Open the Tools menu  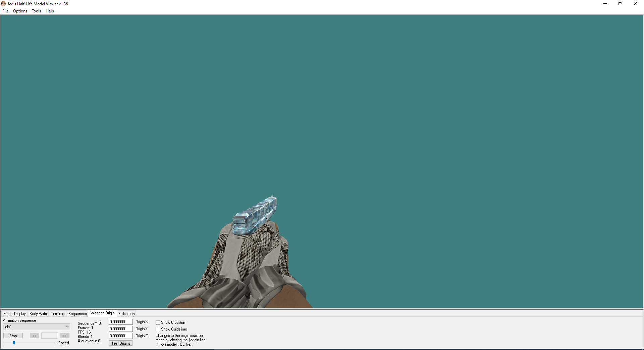pos(36,11)
